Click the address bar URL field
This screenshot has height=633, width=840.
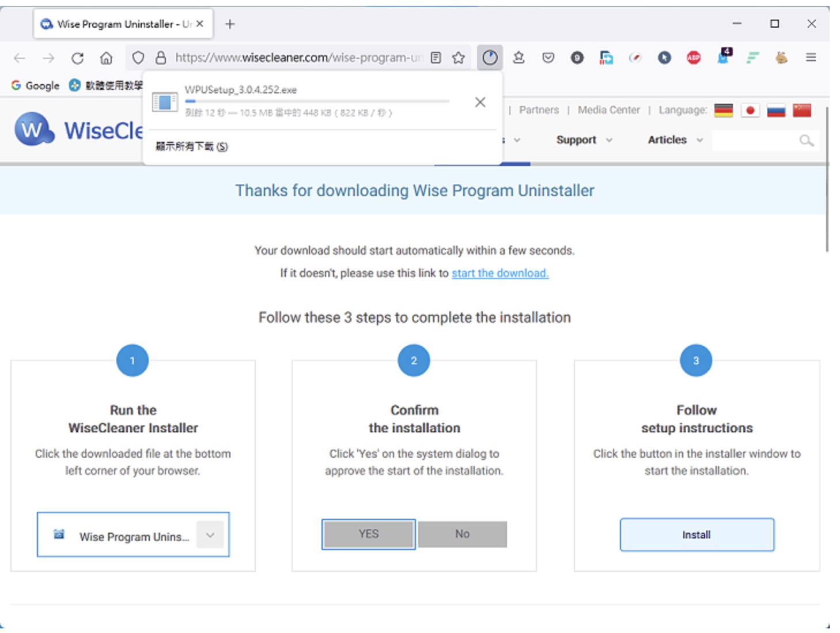click(298, 58)
